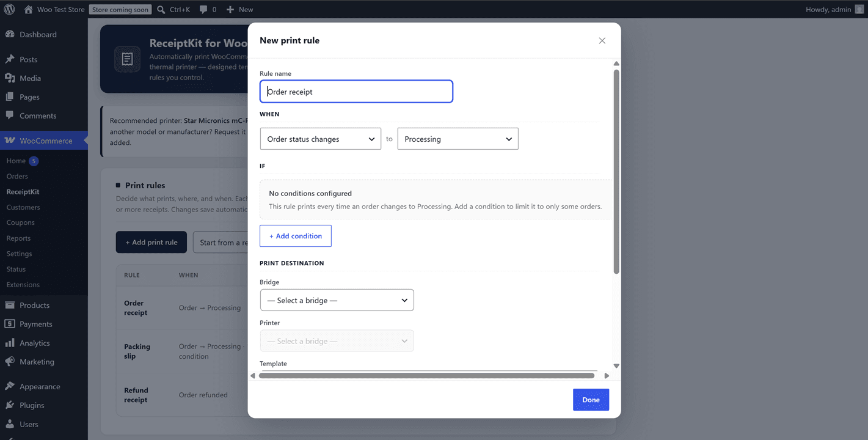Click the Packing slip rule row

click(182, 351)
